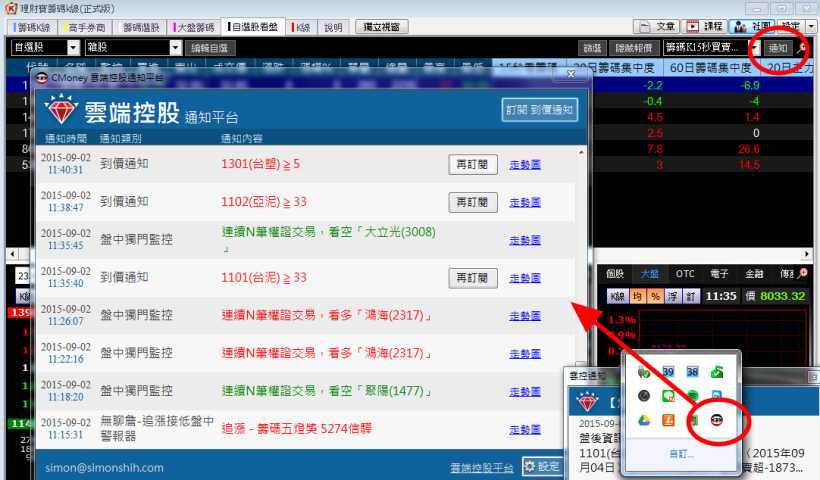The image size is (820, 480).
Task: Click the 通知 notification button in toolbar
Action: click(778, 48)
